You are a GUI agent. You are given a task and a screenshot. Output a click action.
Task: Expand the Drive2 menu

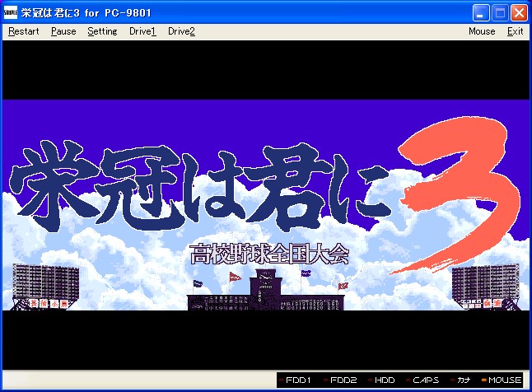(181, 31)
